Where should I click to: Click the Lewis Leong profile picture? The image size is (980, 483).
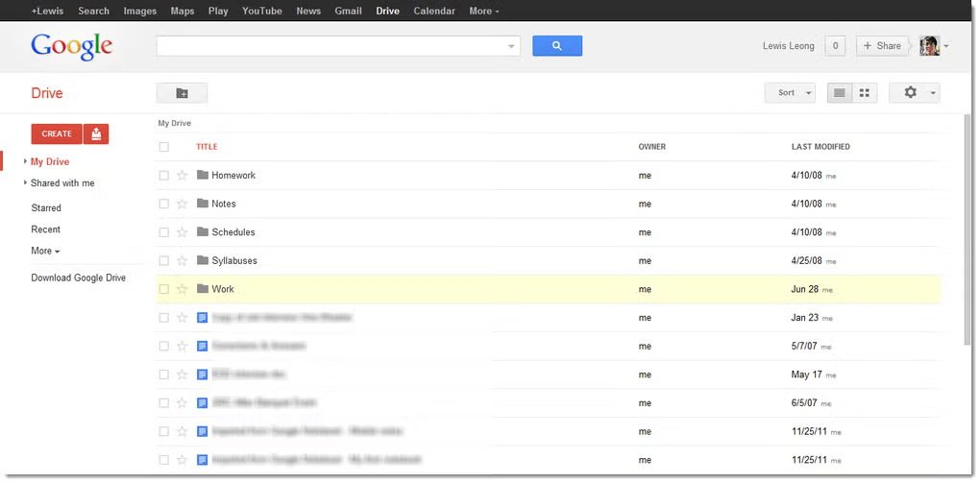tap(929, 46)
